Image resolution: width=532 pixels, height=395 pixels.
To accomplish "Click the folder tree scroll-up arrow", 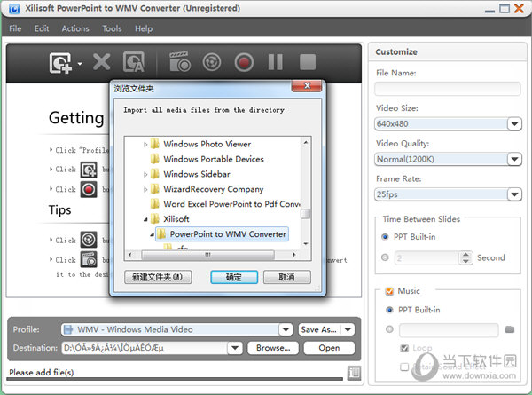I will pos(306,142).
